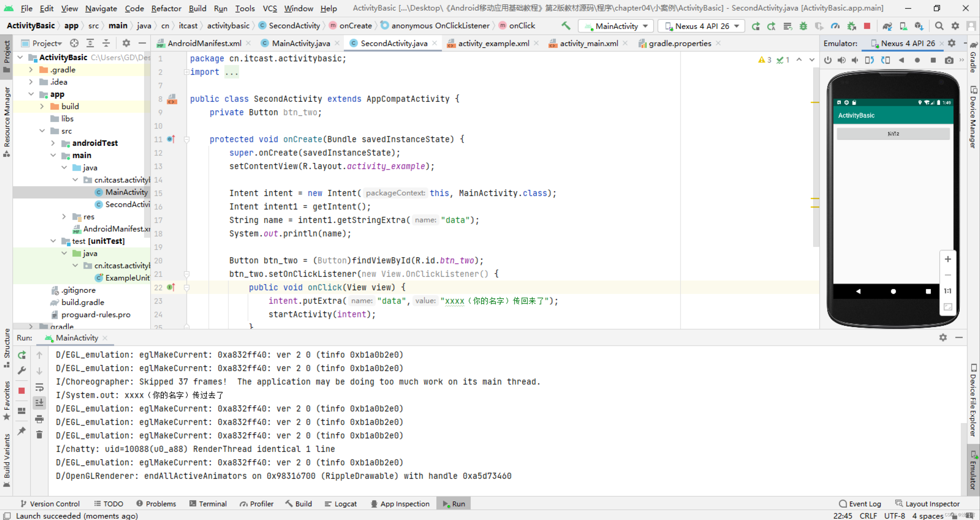Toggle code folding on onCreate method

[x=187, y=140]
